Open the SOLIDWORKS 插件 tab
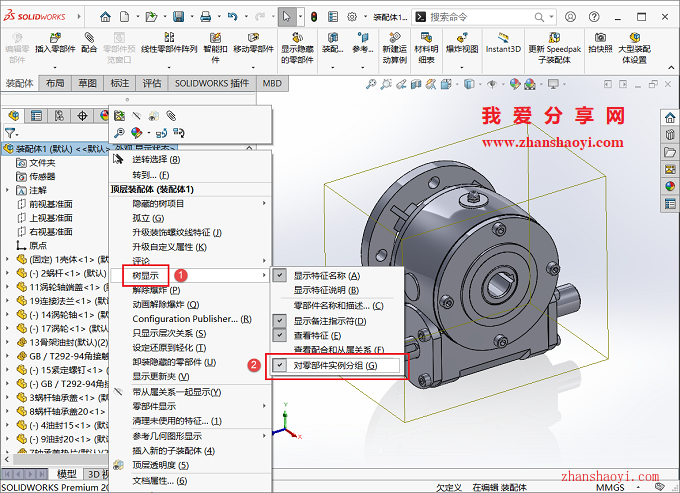 [x=212, y=83]
